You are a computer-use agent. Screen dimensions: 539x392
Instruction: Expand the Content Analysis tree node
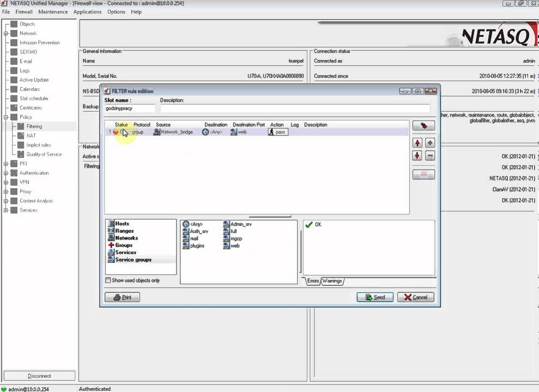pos(6,201)
